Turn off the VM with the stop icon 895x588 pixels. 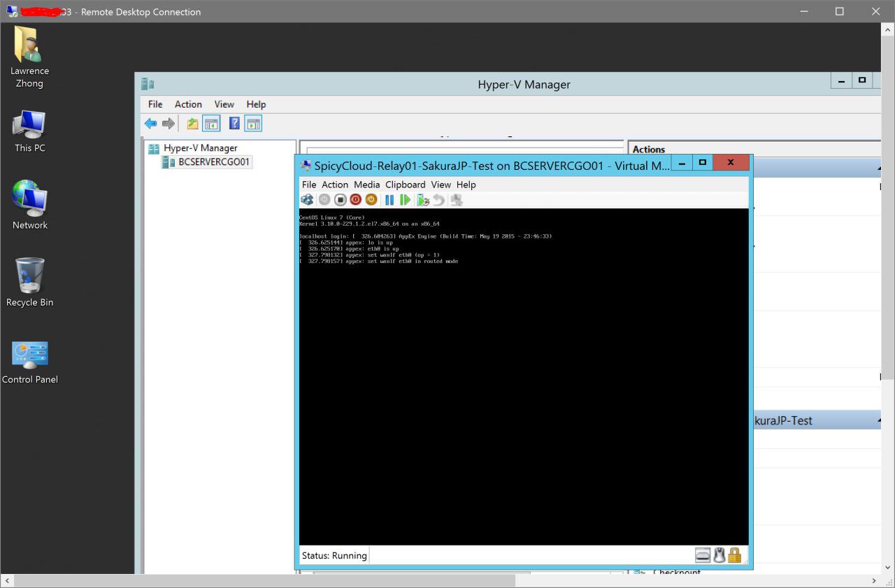point(340,200)
